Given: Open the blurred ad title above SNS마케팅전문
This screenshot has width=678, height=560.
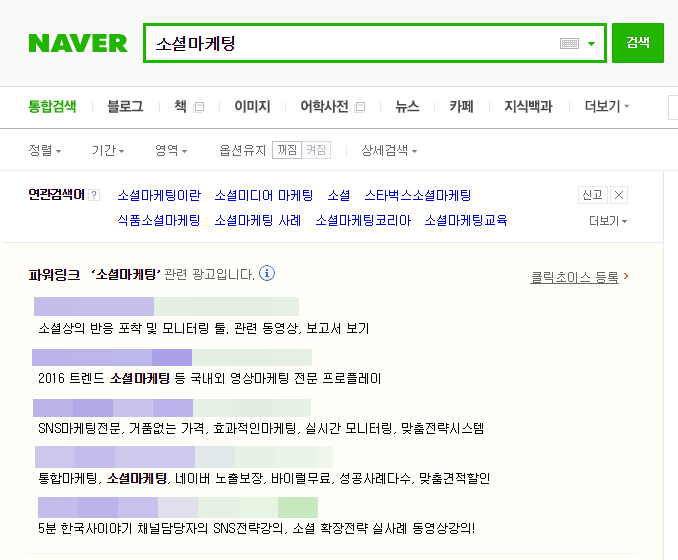Looking at the screenshot, I should click(x=172, y=408).
